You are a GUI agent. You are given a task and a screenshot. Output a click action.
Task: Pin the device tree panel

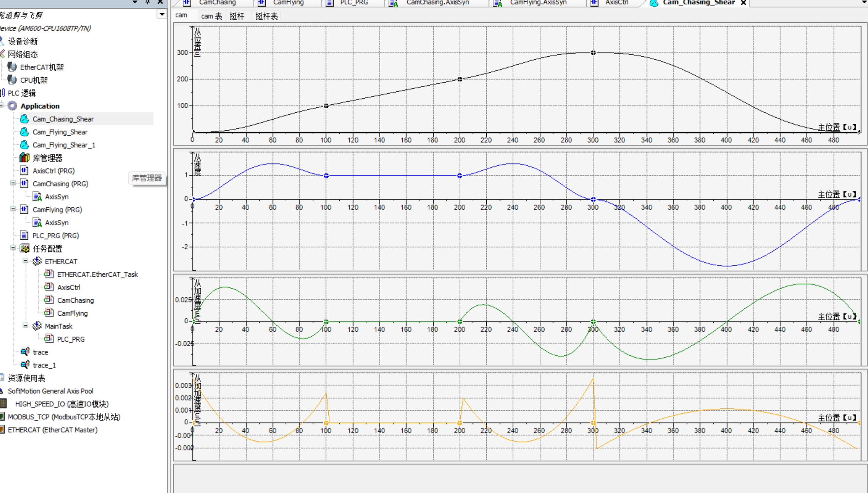pyautogui.click(x=148, y=2)
